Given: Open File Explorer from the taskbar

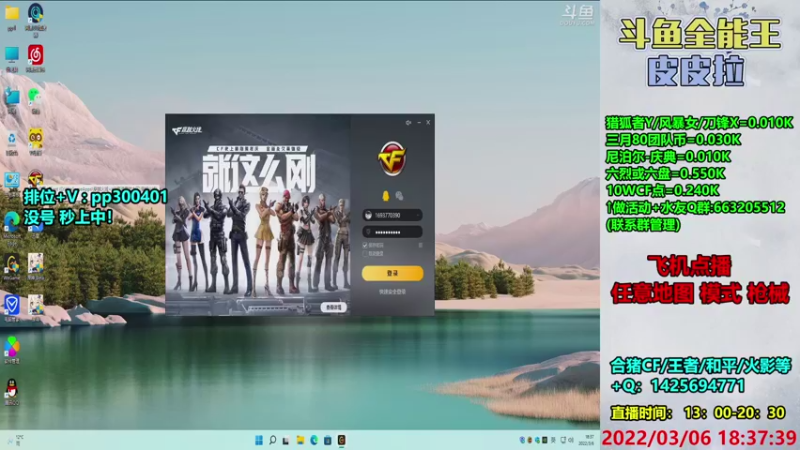Looking at the screenshot, I should (301, 440).
